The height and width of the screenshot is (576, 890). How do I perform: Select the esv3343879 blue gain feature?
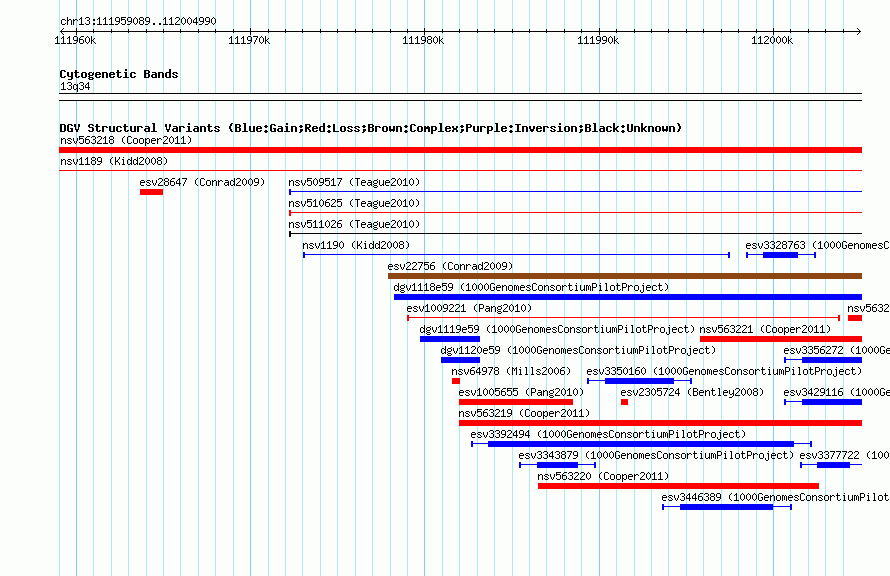pos(557,465)
